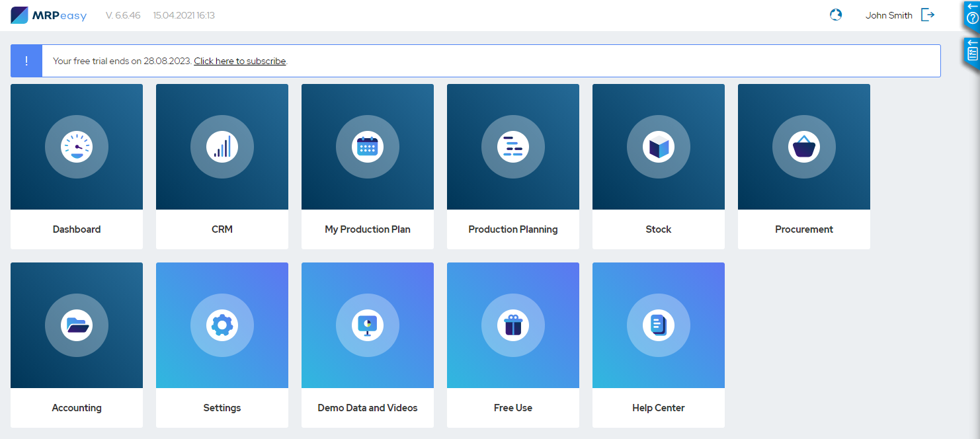Click the John Smith user name
The width and height of the screenshot is (980, 439).
click(888, 15)
